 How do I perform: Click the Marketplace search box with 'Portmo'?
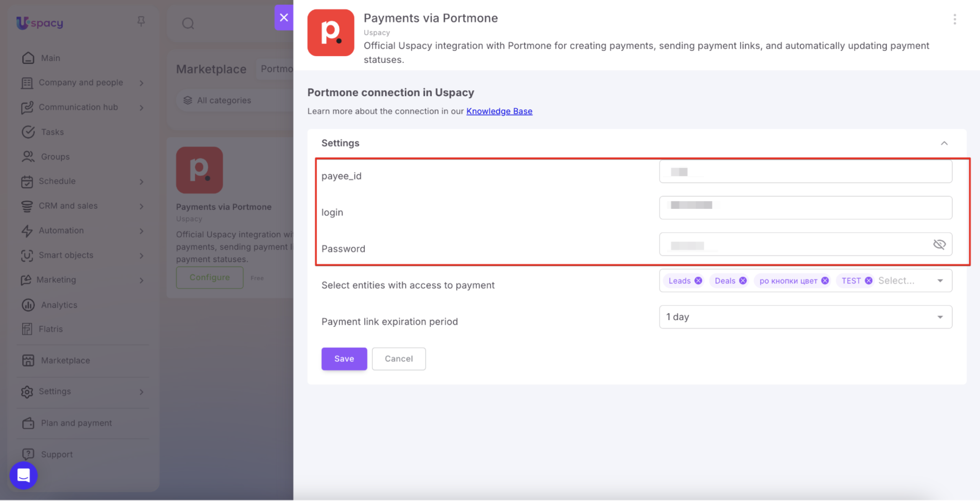[x=275, y=69]
